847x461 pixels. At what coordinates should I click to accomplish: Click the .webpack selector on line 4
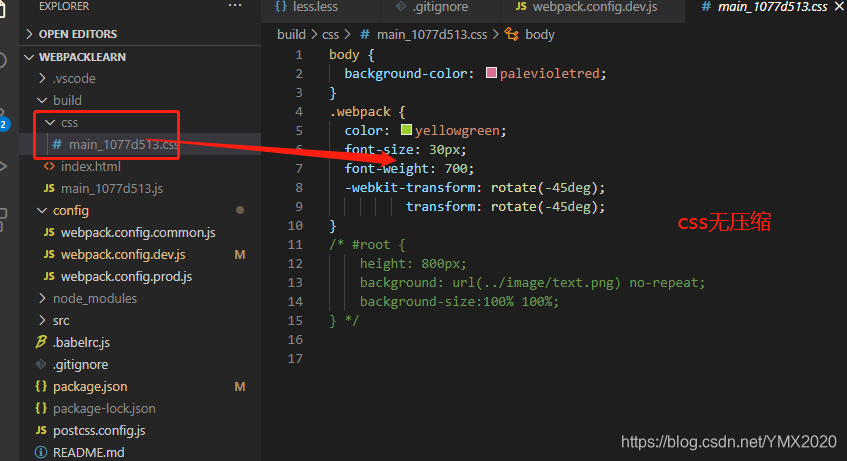pos(360,112)
